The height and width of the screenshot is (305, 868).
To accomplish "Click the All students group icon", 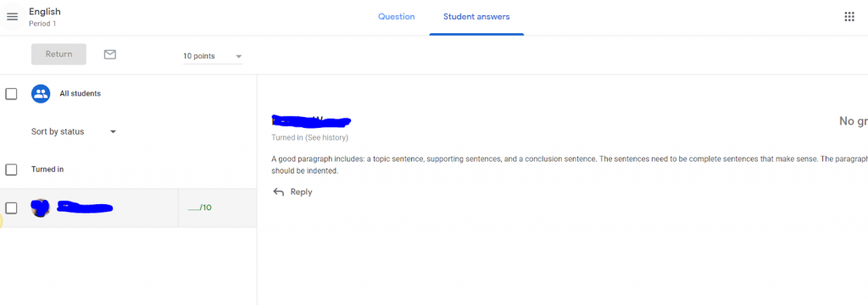I will tap(41, 93).
